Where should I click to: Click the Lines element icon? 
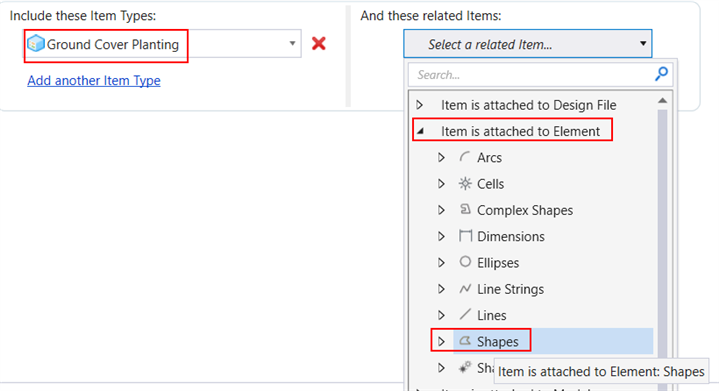click(x=465, y=314)
